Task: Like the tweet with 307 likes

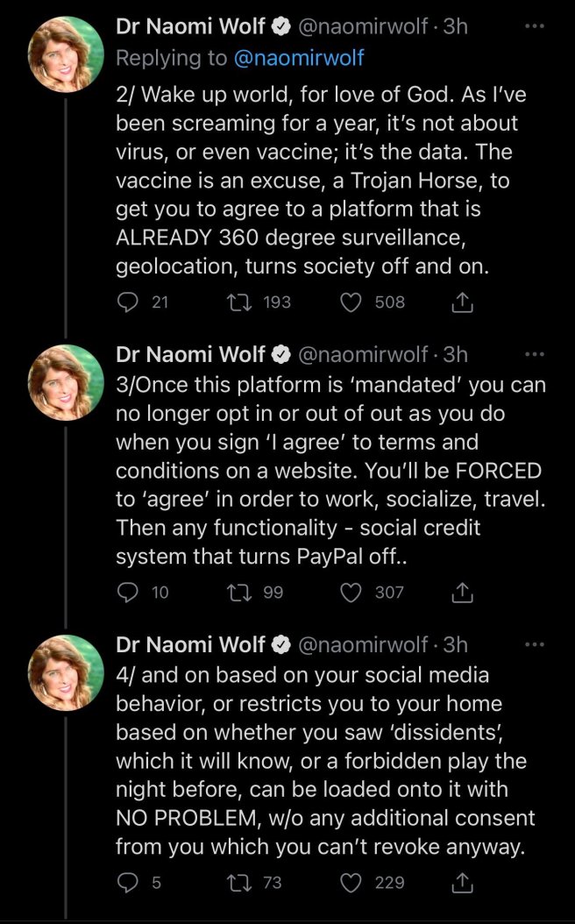Action: (351, 593)
